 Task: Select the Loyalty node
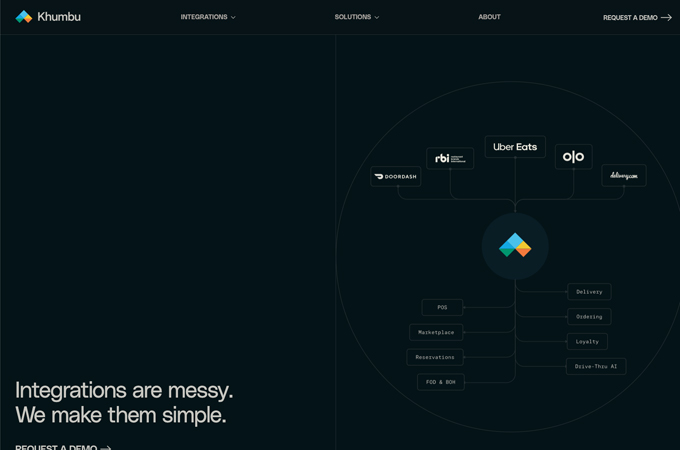tap(587, 342)
